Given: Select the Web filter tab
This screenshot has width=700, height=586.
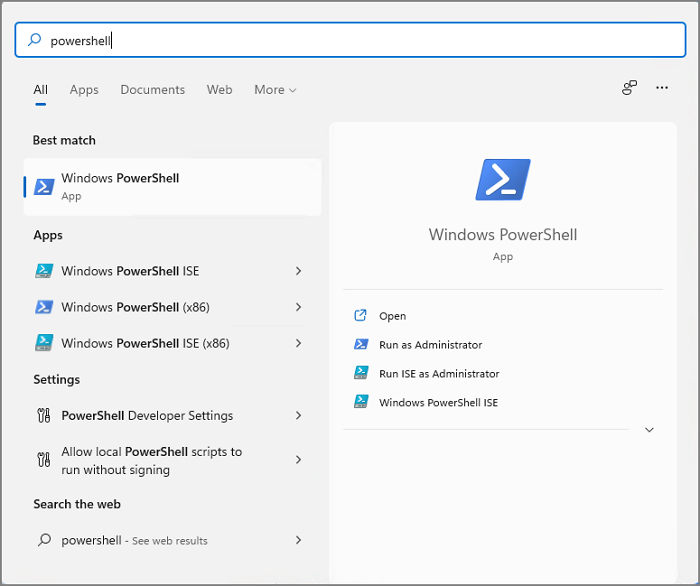Looking at the screenshot, I should (x=219, y=90).
